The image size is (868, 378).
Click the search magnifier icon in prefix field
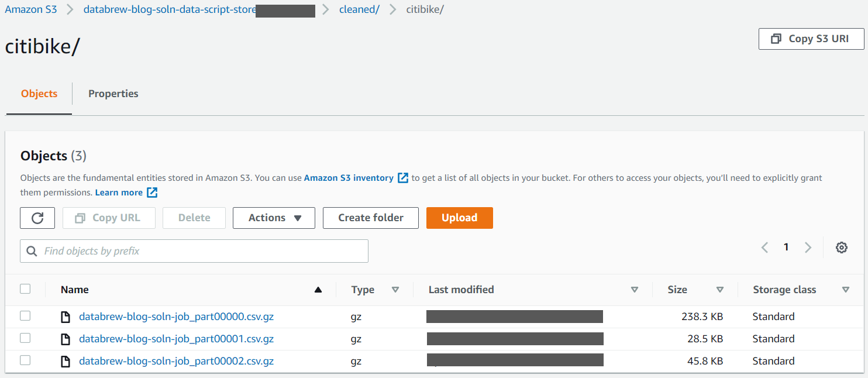pos(32,251)
